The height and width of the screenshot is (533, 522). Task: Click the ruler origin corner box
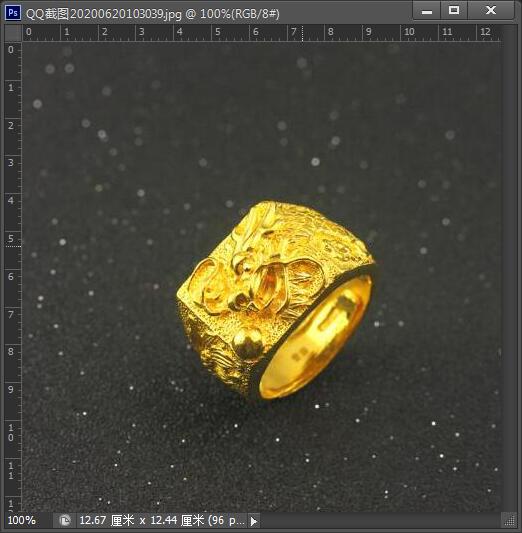coord(13,33)
